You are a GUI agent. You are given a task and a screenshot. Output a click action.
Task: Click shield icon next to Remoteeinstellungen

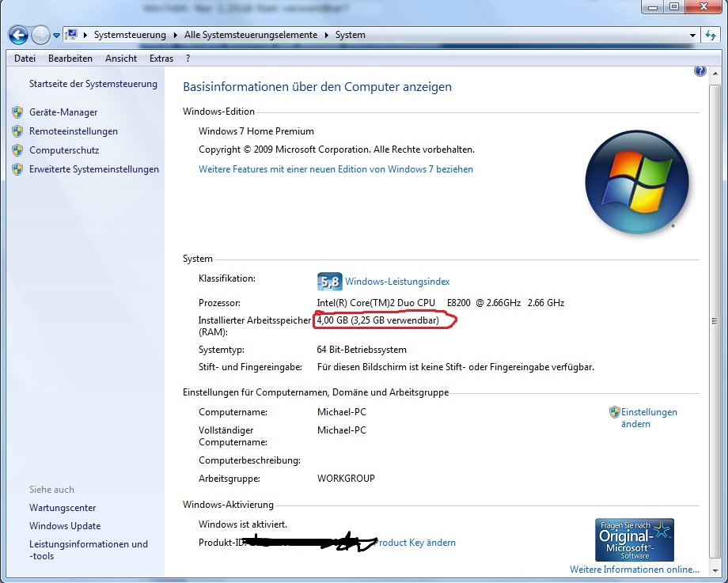[x=17, y=131]
